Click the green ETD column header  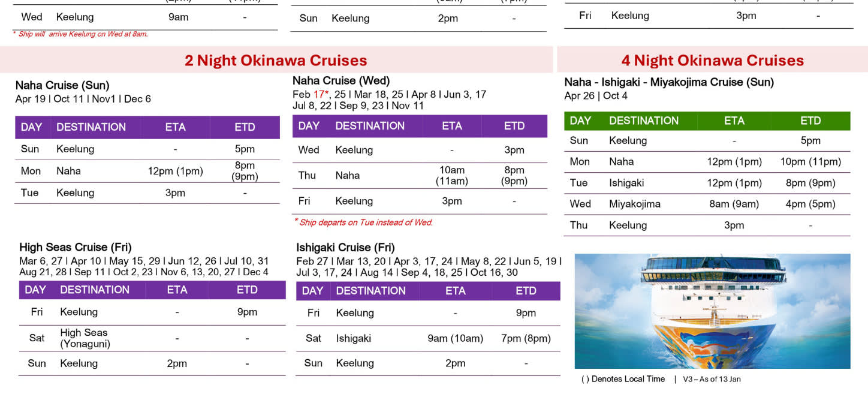coord(810,121)
